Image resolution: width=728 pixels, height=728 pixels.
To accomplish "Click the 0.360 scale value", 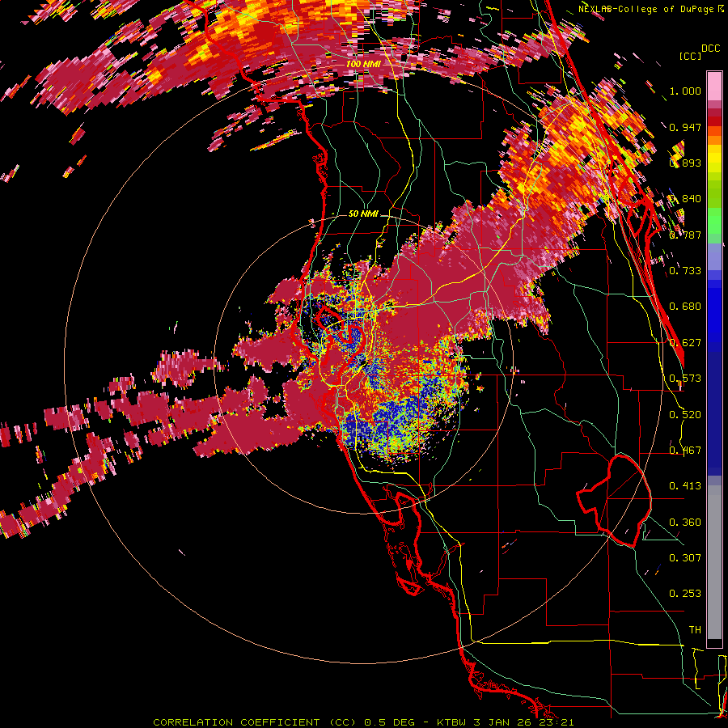I will coord(685,523).
